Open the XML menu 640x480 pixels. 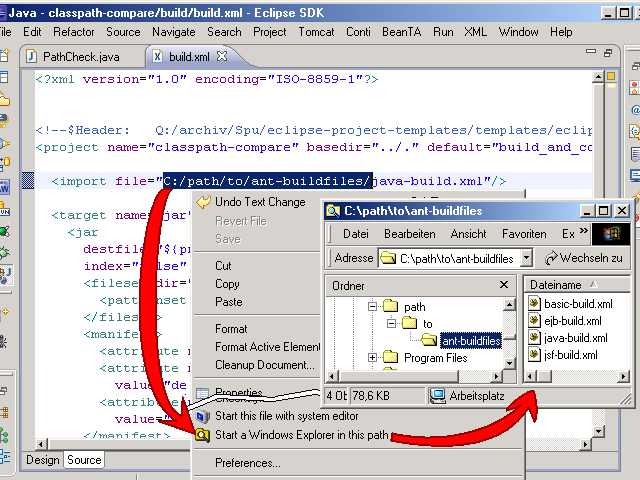pyautogui.click(x=475, y=32)
